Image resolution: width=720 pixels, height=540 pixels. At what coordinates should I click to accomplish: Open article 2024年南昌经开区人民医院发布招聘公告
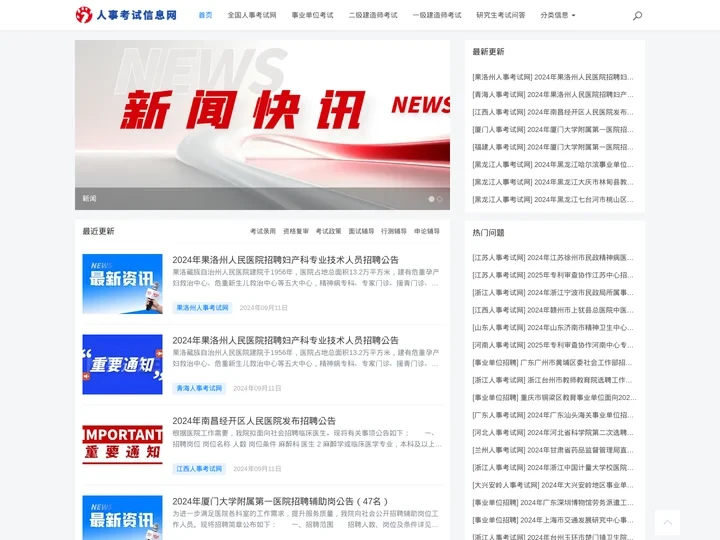[254, 421]
